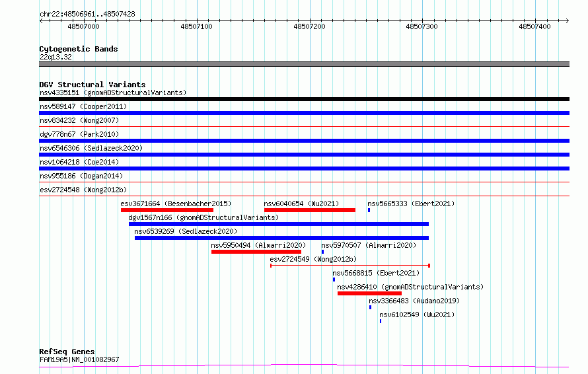The height and width of the screenshot is (374, 588).
Task: Click the nsv834232 thin red line
Action: point(304,127)
